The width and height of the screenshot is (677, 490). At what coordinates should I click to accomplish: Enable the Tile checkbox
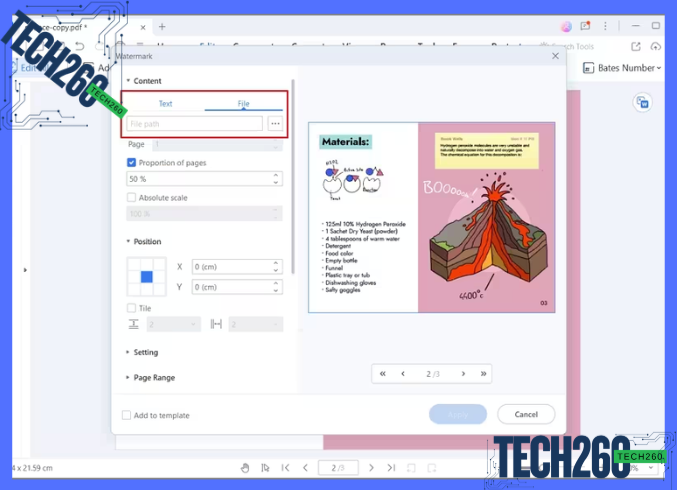click(x=132, y=308)
